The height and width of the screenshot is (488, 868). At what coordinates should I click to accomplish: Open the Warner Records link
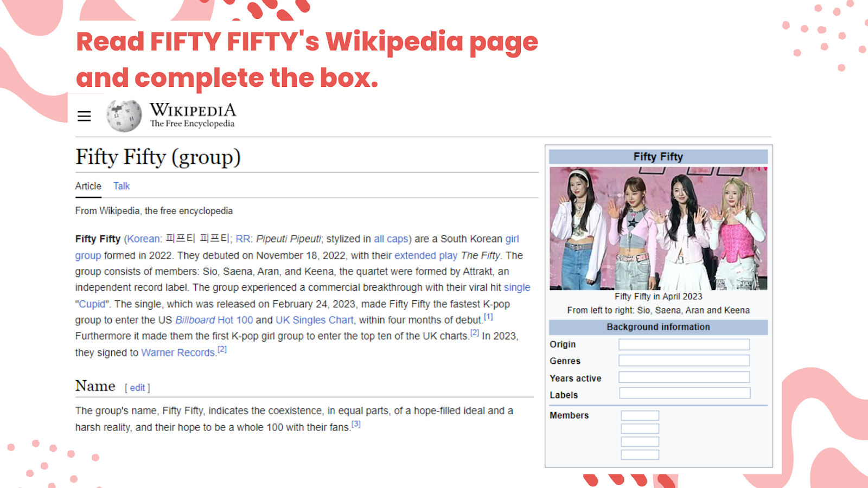click(178, 352)
